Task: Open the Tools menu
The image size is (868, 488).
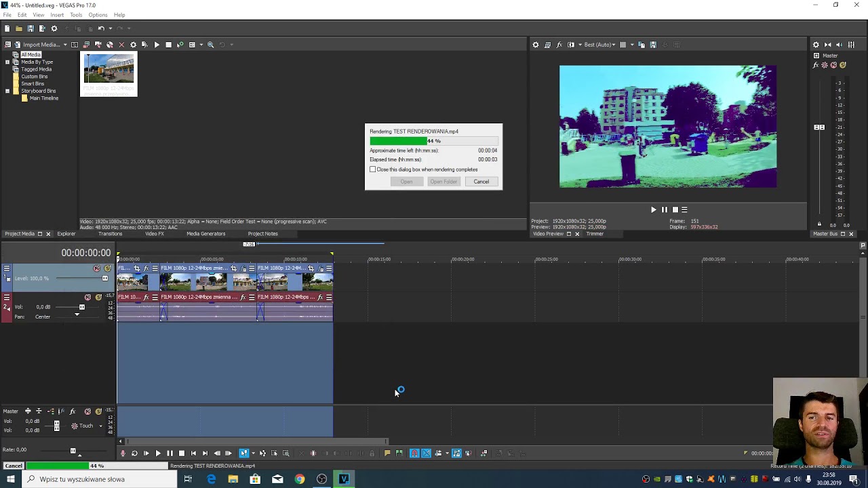Action: click(76, 15)
